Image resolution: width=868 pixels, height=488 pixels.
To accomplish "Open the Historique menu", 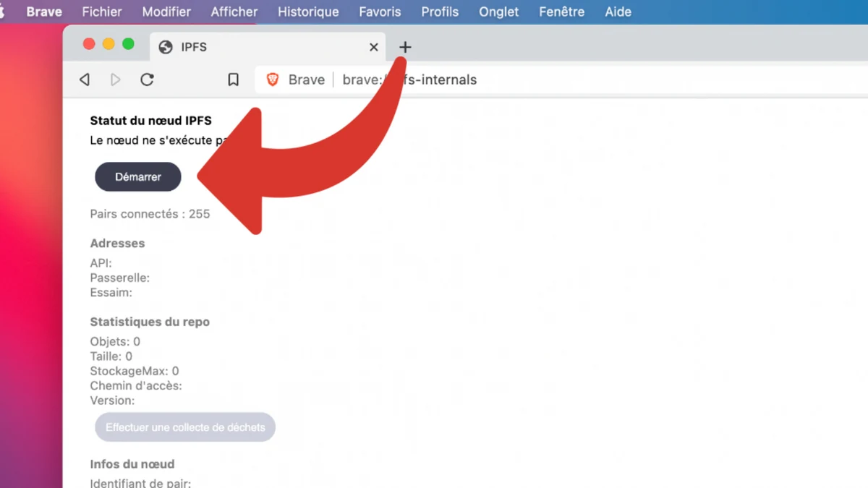I will pos(309,12).
